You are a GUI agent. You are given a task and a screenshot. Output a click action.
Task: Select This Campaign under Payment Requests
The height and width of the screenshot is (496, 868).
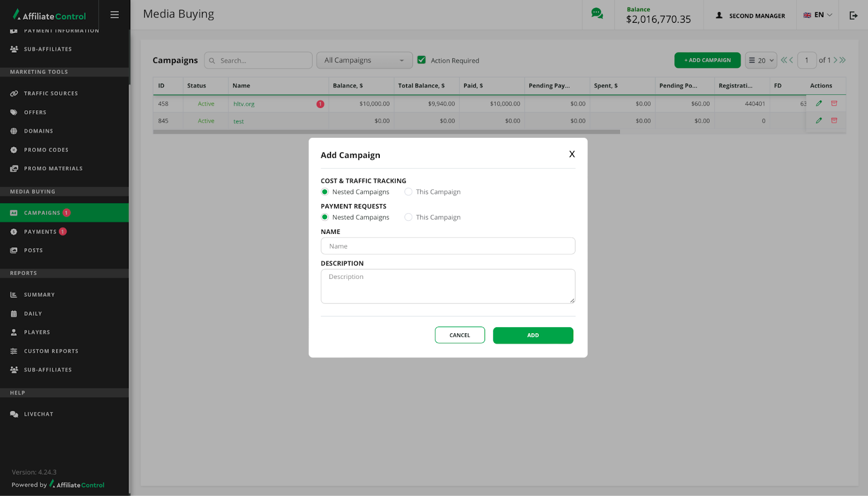click(x=409, y=218)
